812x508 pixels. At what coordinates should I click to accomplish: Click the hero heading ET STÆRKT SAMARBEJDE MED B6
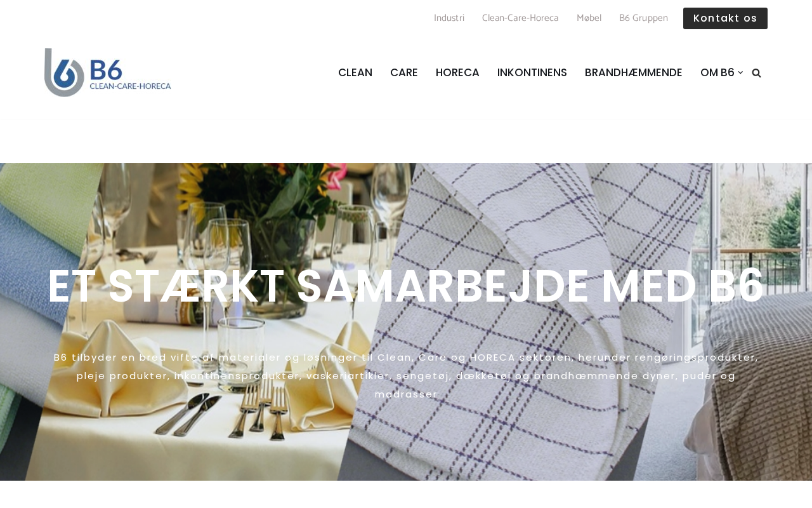pyautogui.click(x=406, y=286)
